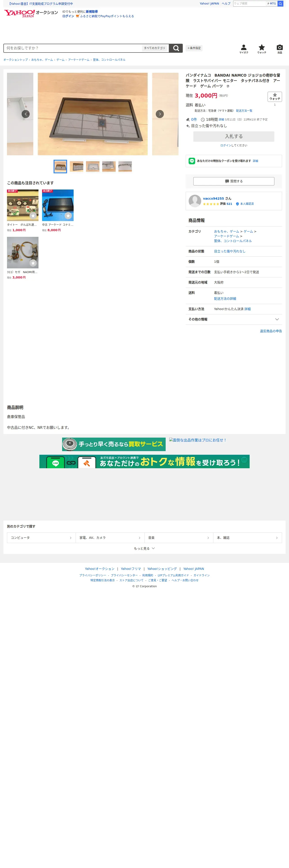Open 配送方法の詳細 link
This screenshot has width=289, height=868.
click(x=225, y=299)
